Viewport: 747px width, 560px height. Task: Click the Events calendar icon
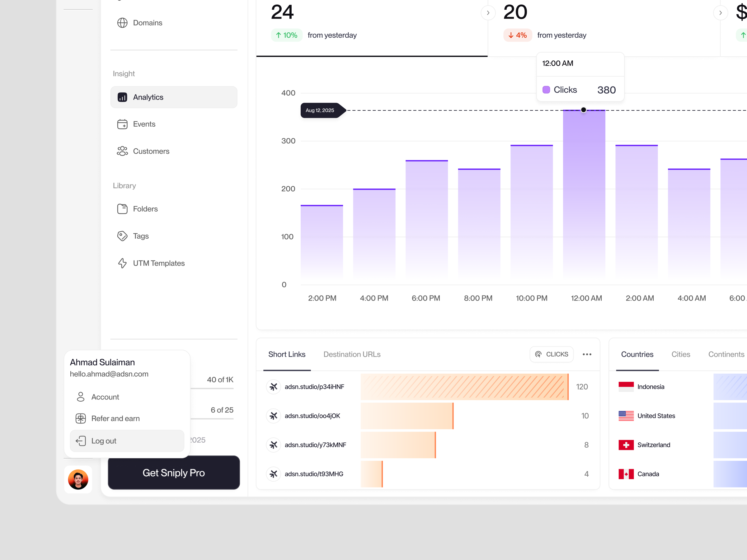122,124
